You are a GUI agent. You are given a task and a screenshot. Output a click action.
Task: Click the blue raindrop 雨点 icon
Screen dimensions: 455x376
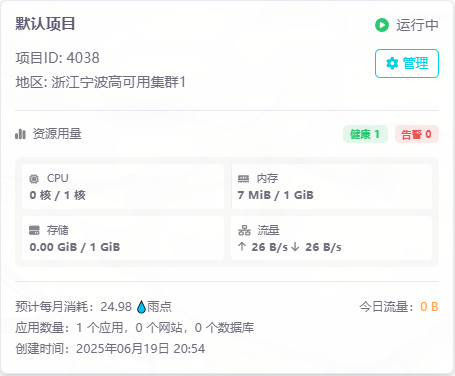141,307
